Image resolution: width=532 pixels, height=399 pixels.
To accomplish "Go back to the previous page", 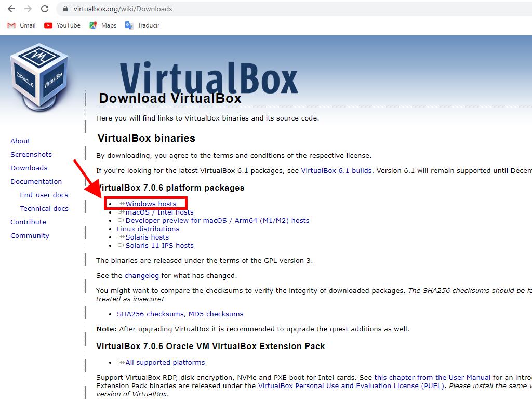I will pos(11,9).
